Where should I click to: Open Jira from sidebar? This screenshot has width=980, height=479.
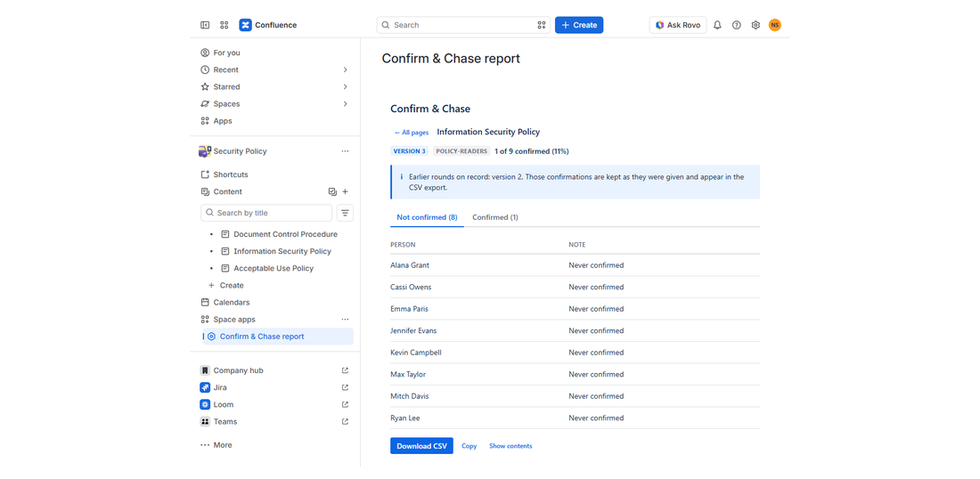220,387
